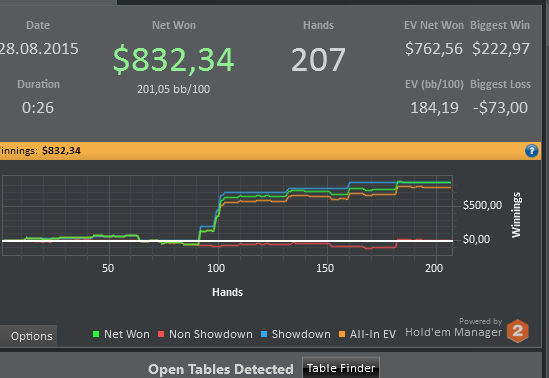
Task: Click the Hands column header
Action: click(318, 25)
